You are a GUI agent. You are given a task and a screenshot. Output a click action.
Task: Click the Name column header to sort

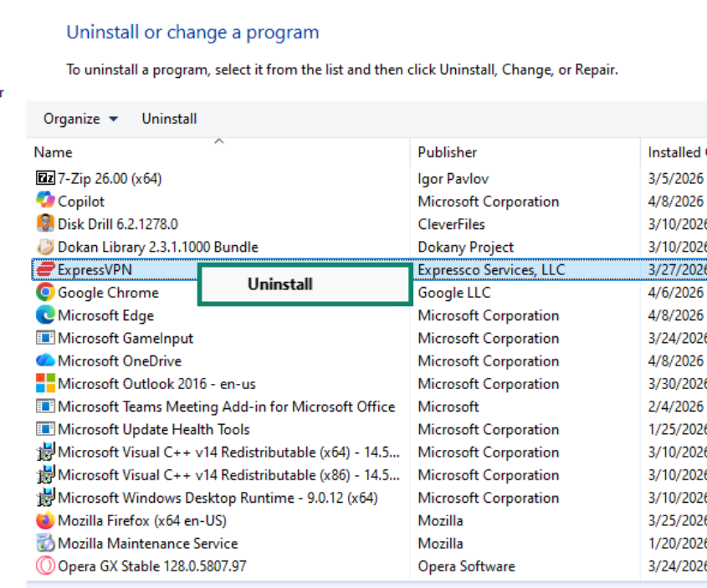click(53, 152)
